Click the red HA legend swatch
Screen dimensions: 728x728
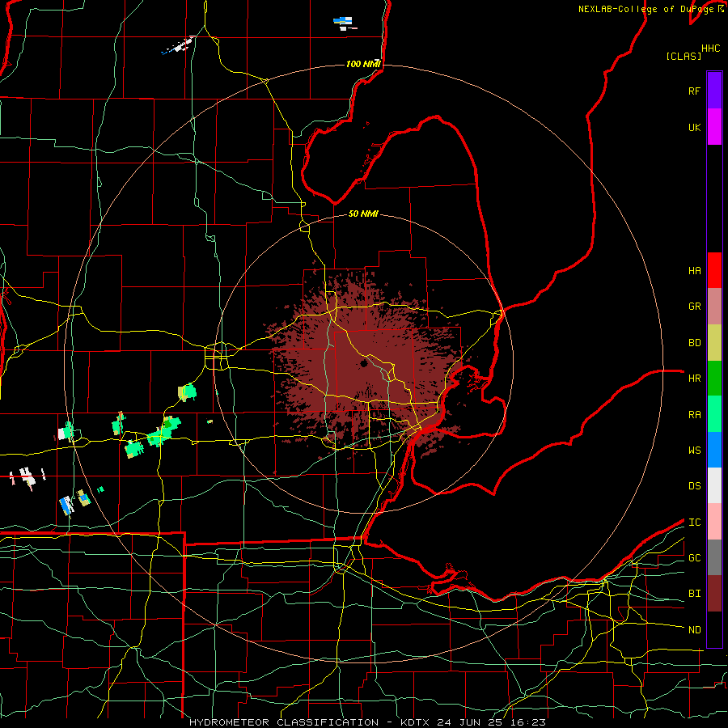tap(714, 270)
